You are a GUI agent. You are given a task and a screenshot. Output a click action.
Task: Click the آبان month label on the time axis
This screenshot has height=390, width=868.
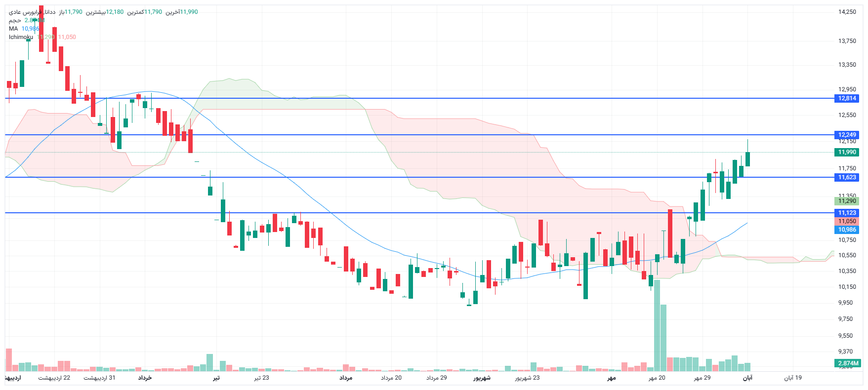[747, 378]
